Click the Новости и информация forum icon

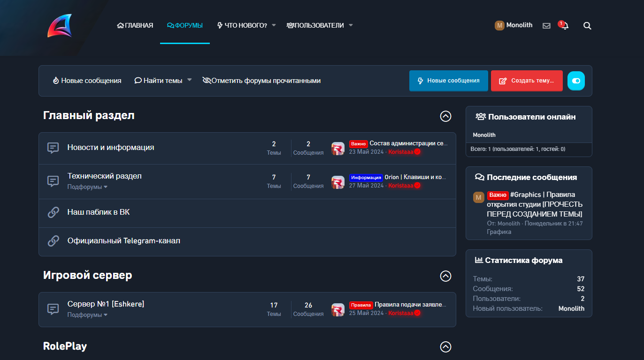point(53,148)
